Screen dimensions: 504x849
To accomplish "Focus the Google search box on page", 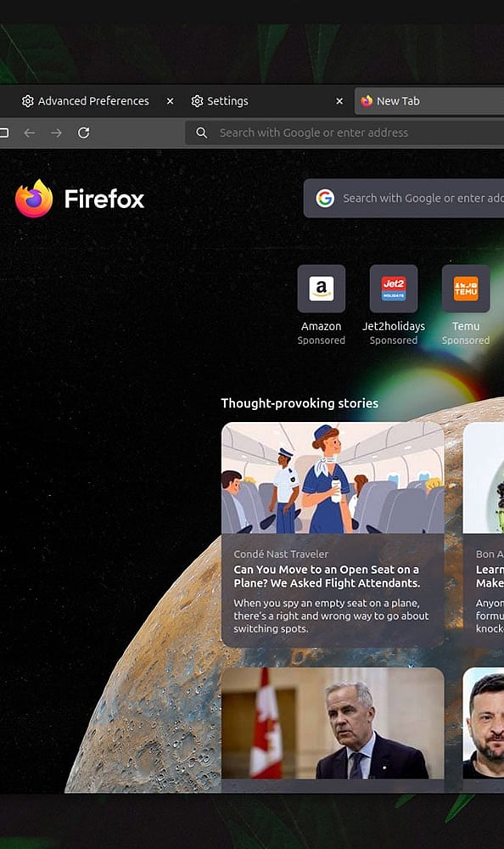I will point(404,198).
